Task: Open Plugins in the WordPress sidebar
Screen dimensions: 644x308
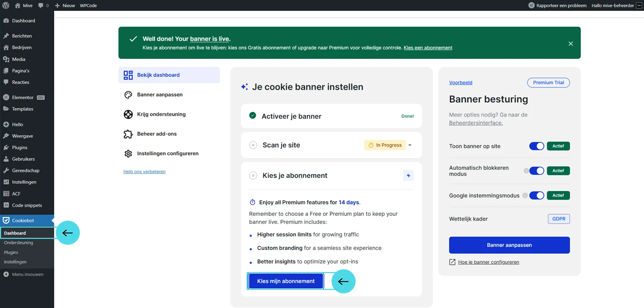Action: pyautogui.click(x=20, y=147)
